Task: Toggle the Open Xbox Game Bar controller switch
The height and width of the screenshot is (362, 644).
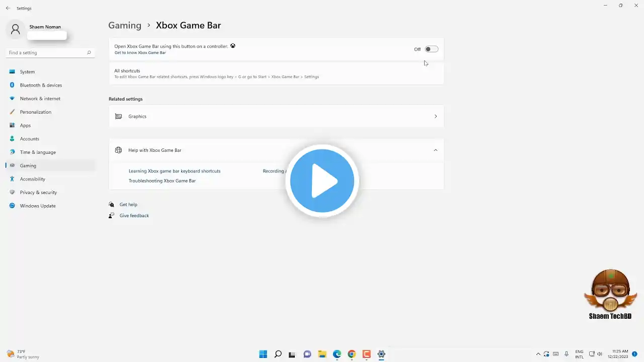Action: tap(431, 49)
